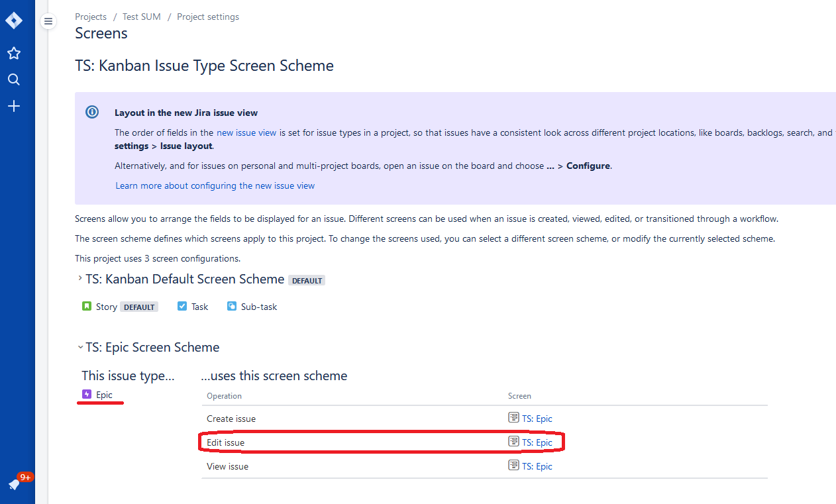
Task: Click the Screen column header
Action: coord(520,396)
